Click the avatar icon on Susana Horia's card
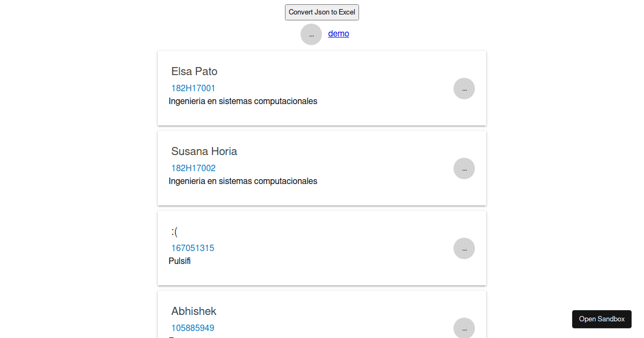 (x=464, y=168)
